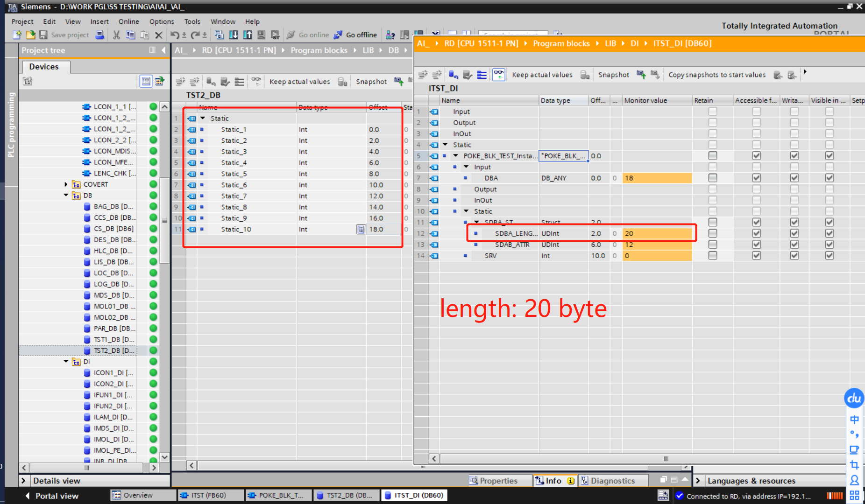Click Monitor all glasses icon in TST2_DB toolbar
Image resolution: width=865 pixels, height=504 pixels.
[256, 81]
